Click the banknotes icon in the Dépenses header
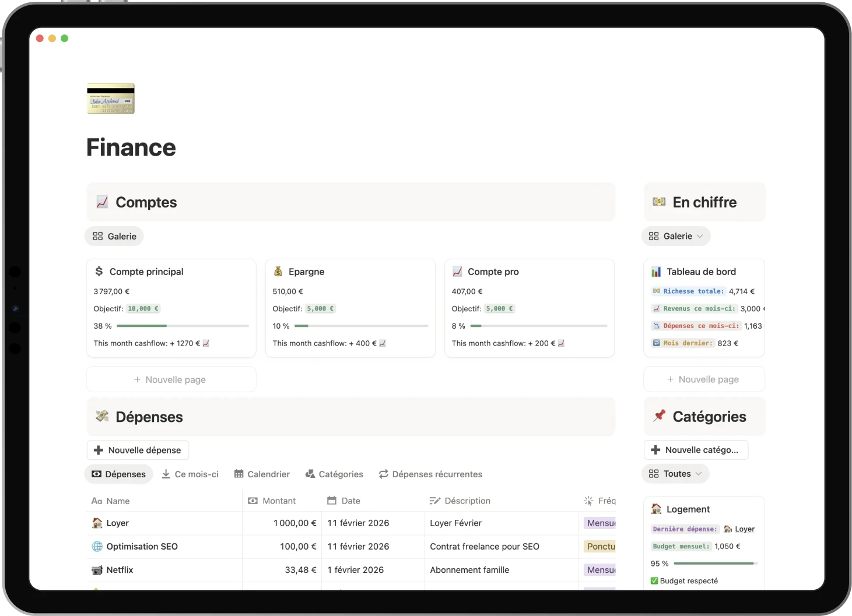This screenshot has height=616, width=852. coord(103,416)
